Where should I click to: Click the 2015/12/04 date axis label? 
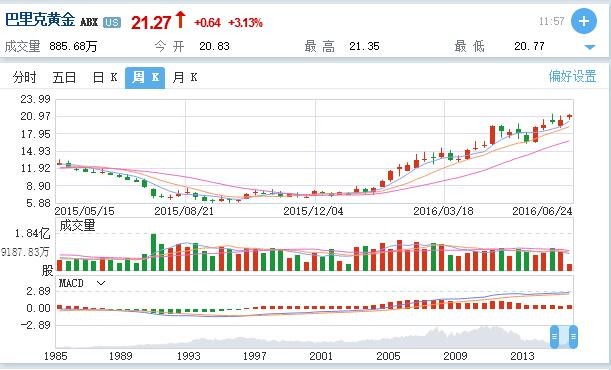tap(314, 211)
